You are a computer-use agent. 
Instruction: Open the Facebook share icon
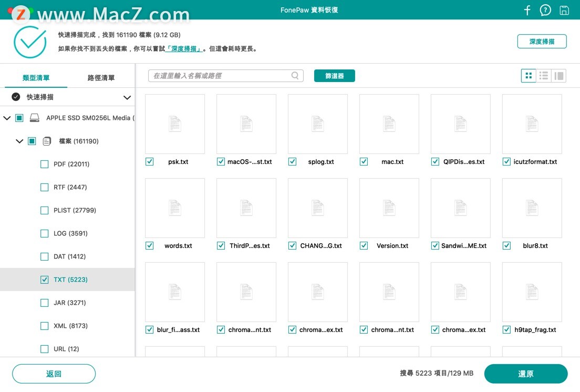(x=527, y=10)
